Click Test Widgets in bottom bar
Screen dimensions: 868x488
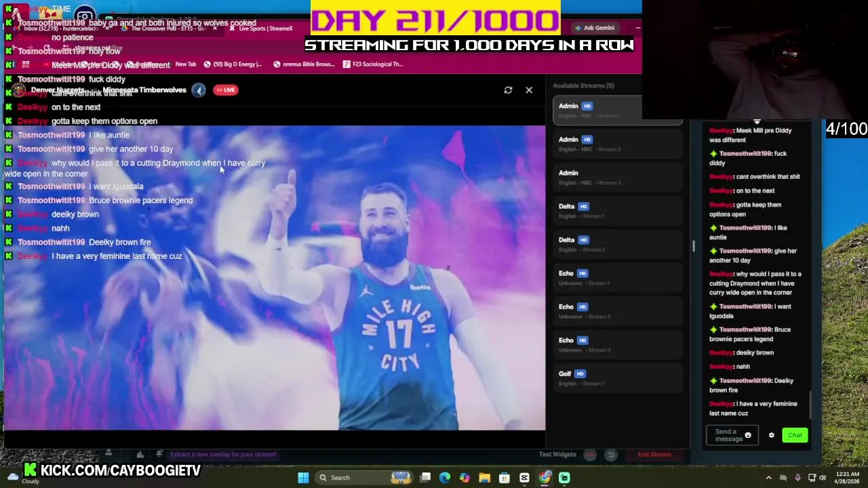coord(557,454)
